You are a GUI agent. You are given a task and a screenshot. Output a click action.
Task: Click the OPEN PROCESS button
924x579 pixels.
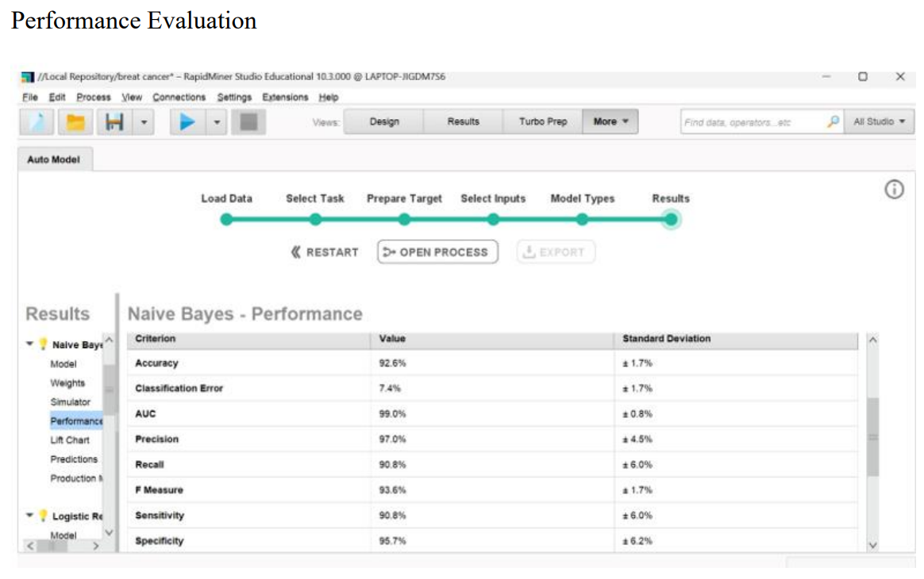click(x=437, y=252)
